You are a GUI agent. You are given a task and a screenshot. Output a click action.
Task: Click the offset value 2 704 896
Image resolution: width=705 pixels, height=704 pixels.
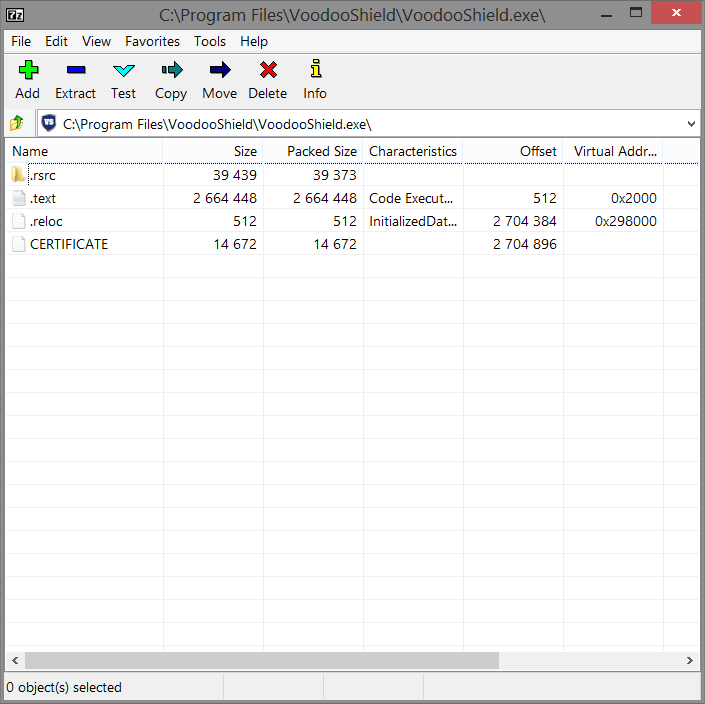[x=524, y=244]
